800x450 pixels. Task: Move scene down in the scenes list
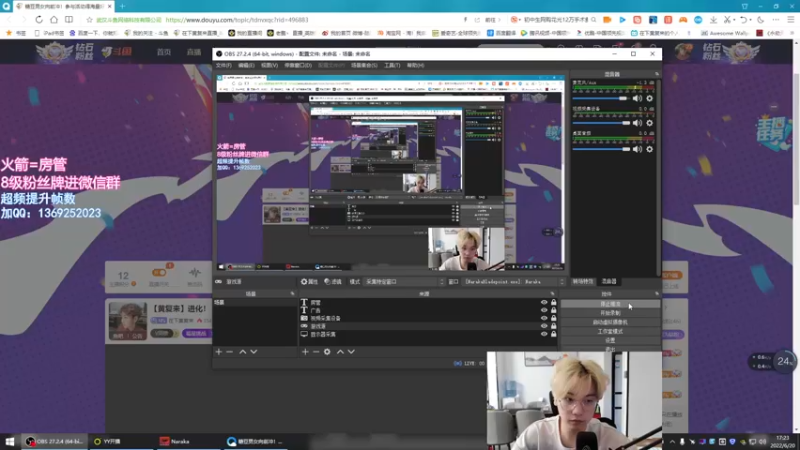pyautogui.click(x=254, y=352)
